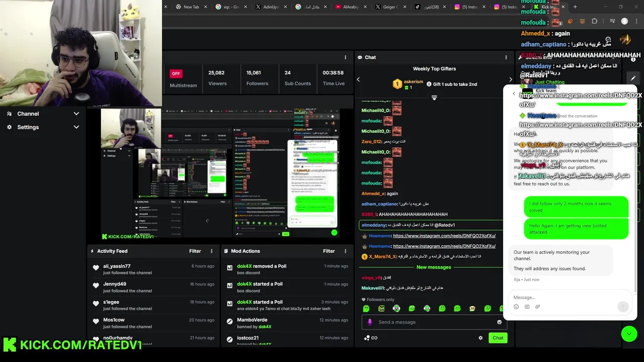Open the browser media control icon

(612, 21)
